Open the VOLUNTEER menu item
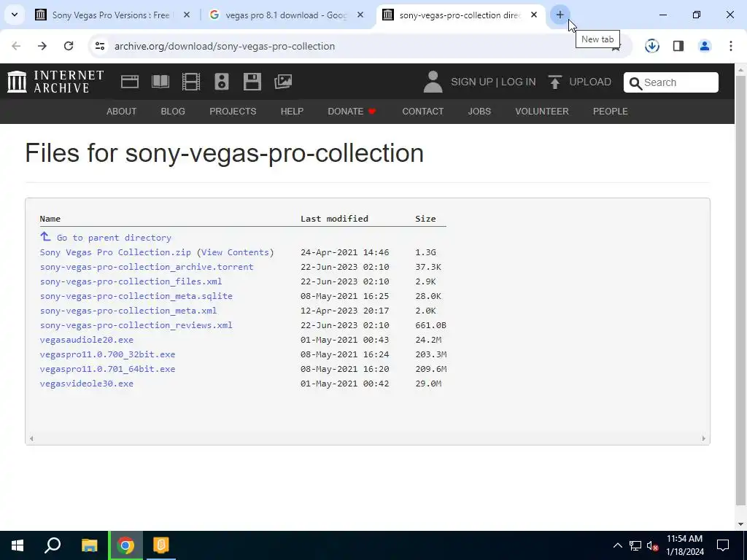This screenshot has height=560, width=747. coord(542,112)
